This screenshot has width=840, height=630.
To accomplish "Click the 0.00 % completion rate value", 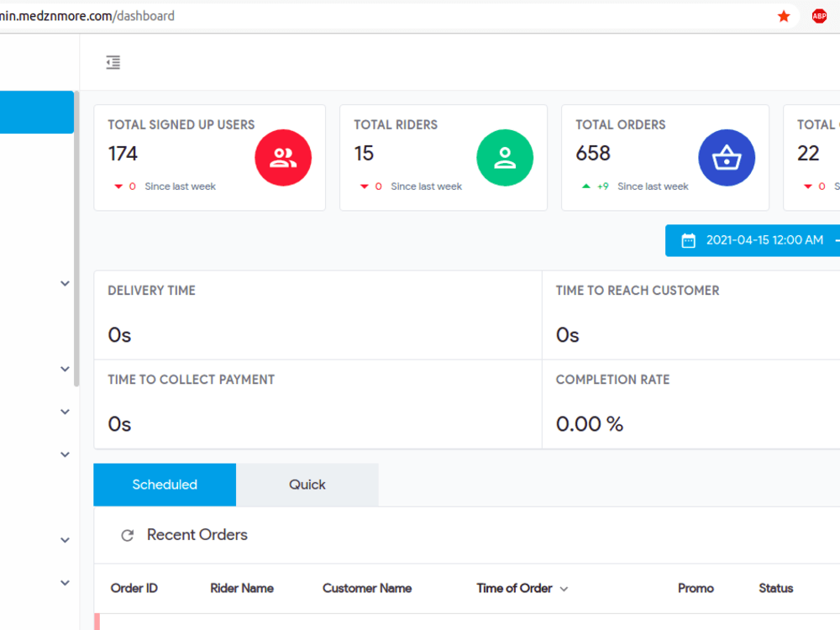I will point(590,424).
